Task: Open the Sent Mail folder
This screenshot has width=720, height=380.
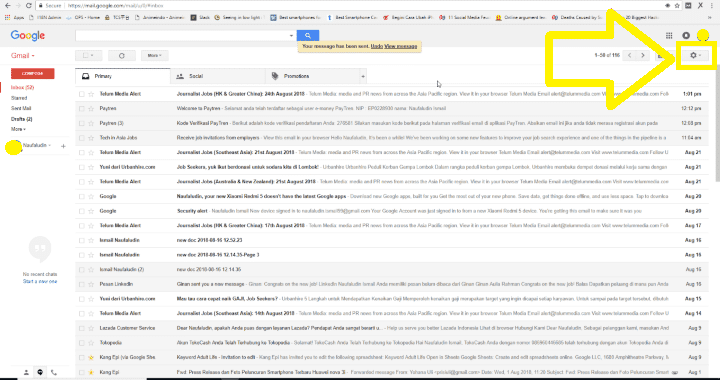Action: pyautogui.click(x=21, y=108)
